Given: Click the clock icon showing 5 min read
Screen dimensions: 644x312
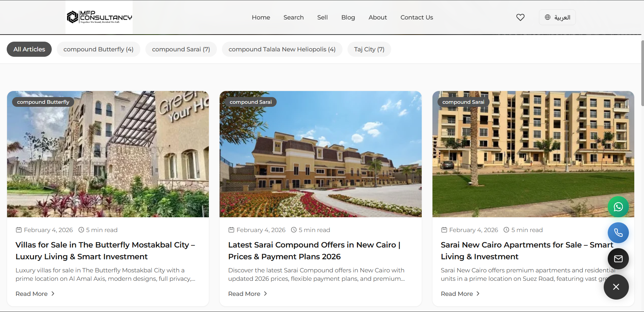Looking at the screenshot, I should point(81,230).
